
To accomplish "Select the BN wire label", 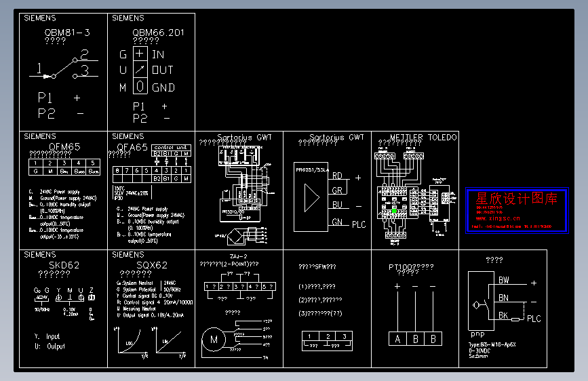I will coord(504,298).
